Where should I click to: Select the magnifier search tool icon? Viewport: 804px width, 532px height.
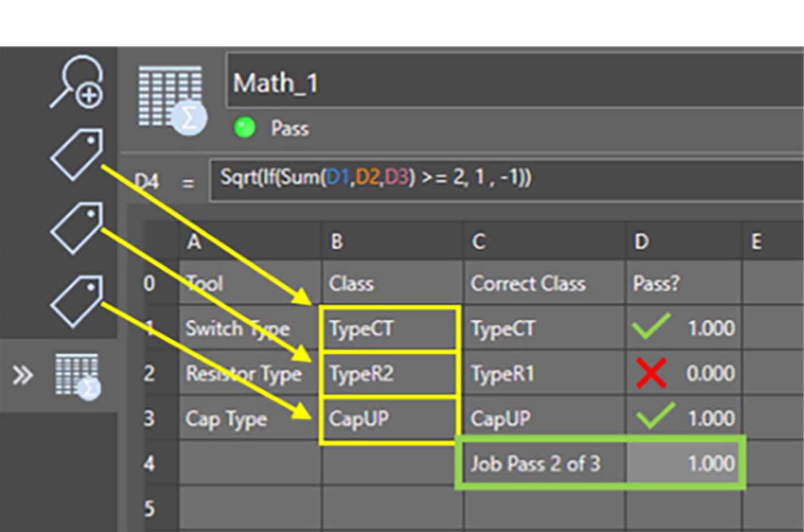pos(77,82)
